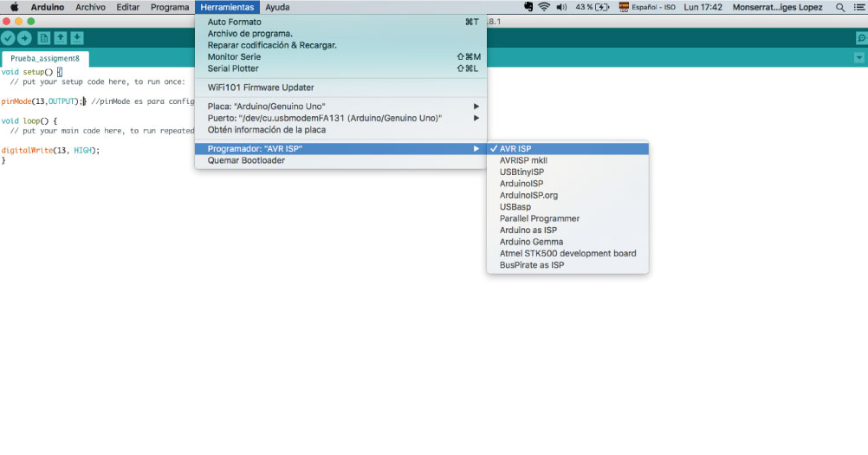The image size is (868, 455).
Task: Choose Quemar Bootloader
Action: coord(340,160)
